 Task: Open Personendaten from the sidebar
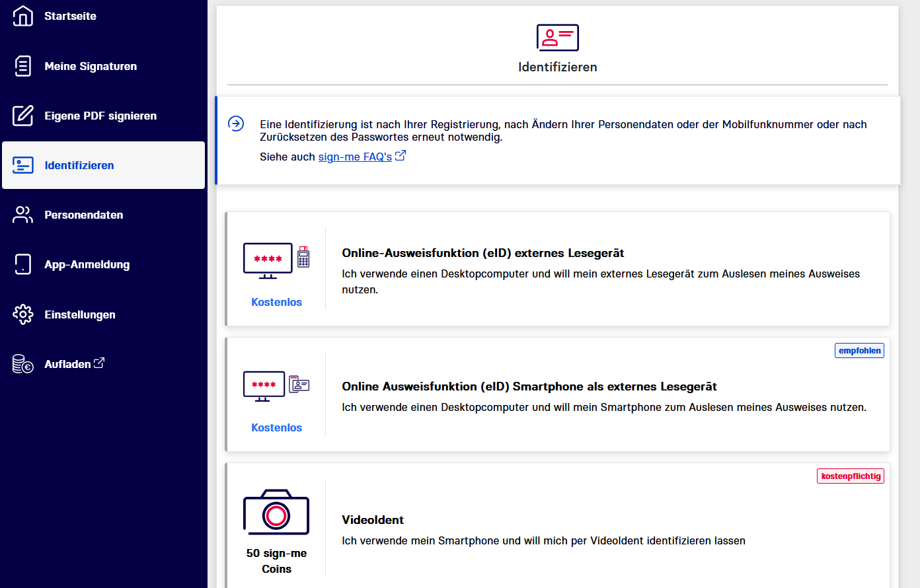84,215
